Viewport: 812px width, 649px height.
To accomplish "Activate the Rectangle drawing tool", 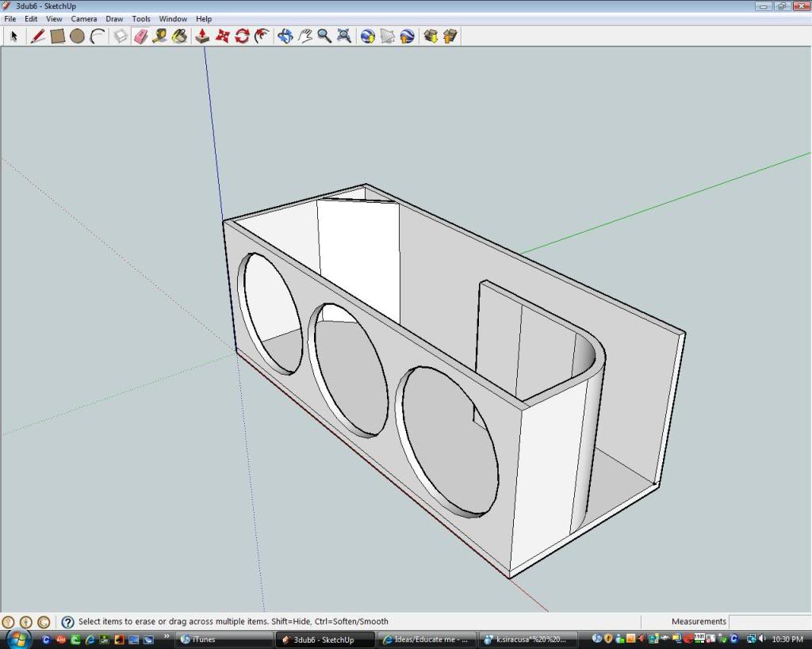I will tap(58, 36).
